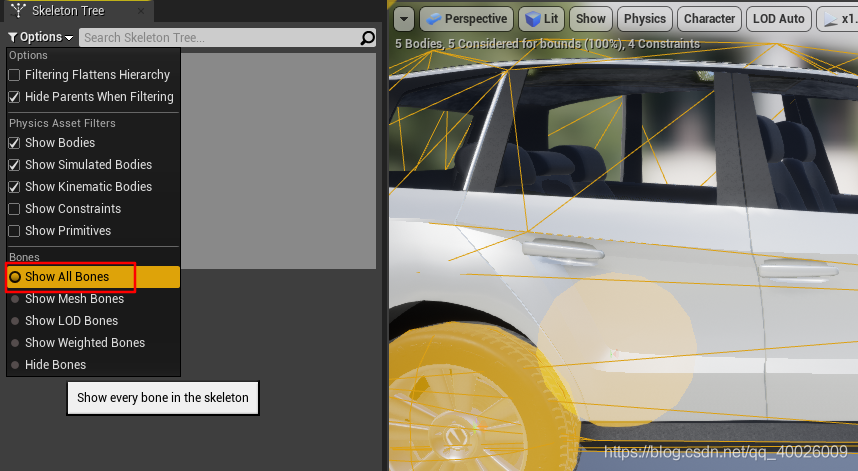Open the playback speed x1 menu
Image resolution: width=858 pixels, height=471 pixels.
click(837, 19)
